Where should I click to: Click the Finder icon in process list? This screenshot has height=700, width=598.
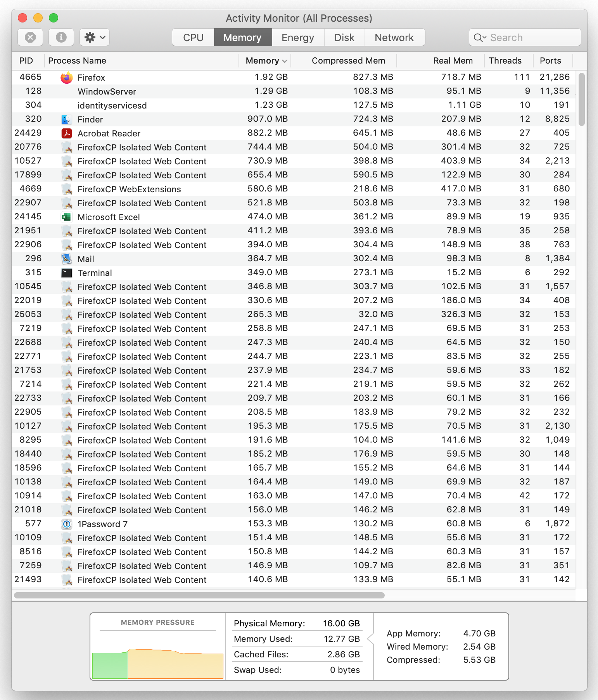tap(67, 119)
